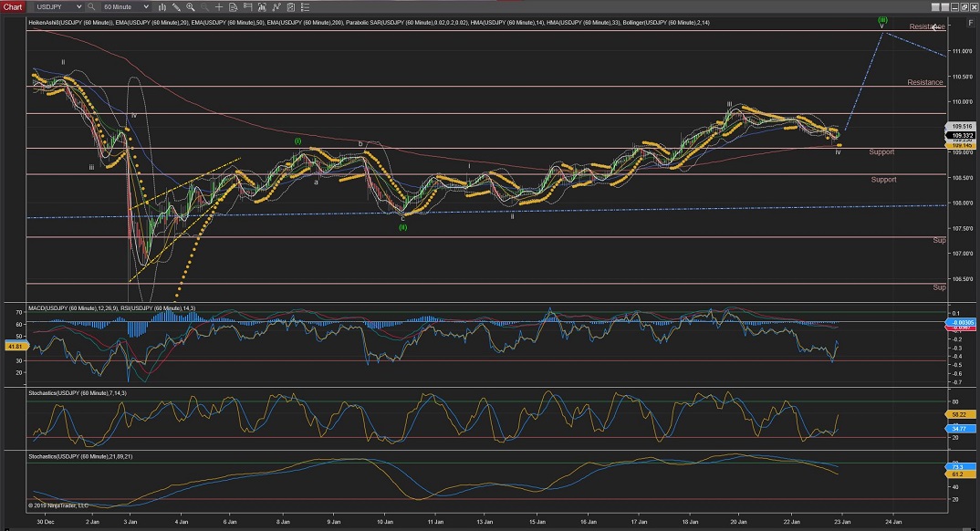Click the list icon at toolbar end

tap(305, 7)
